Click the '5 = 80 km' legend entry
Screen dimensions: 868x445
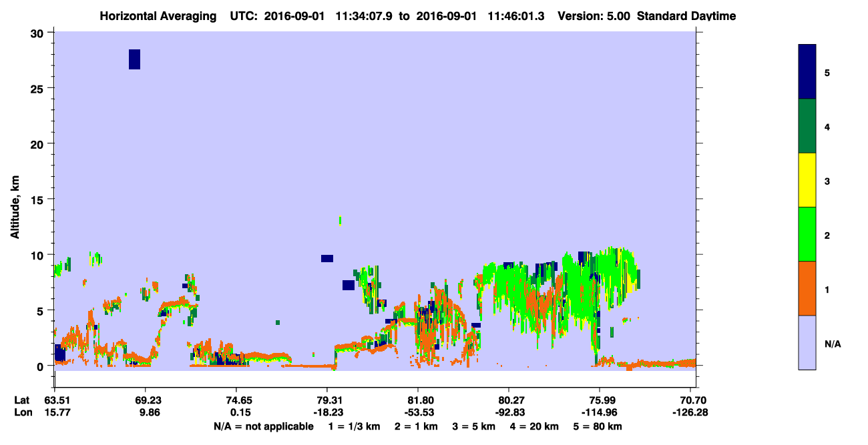click(599, 426)
